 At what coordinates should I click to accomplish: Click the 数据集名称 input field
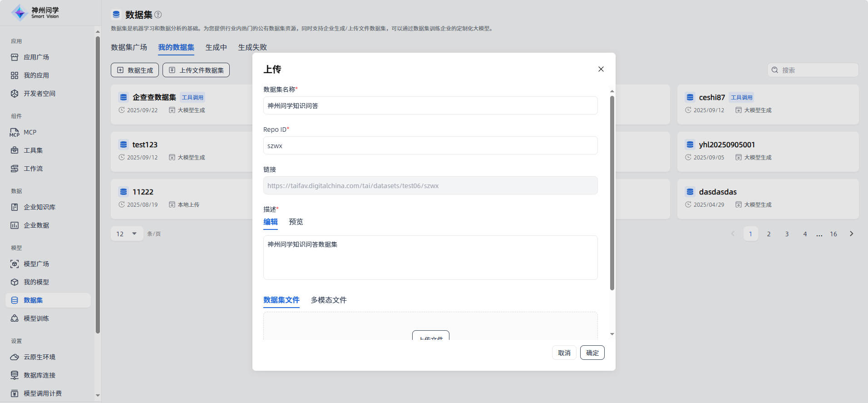(430, 106)
